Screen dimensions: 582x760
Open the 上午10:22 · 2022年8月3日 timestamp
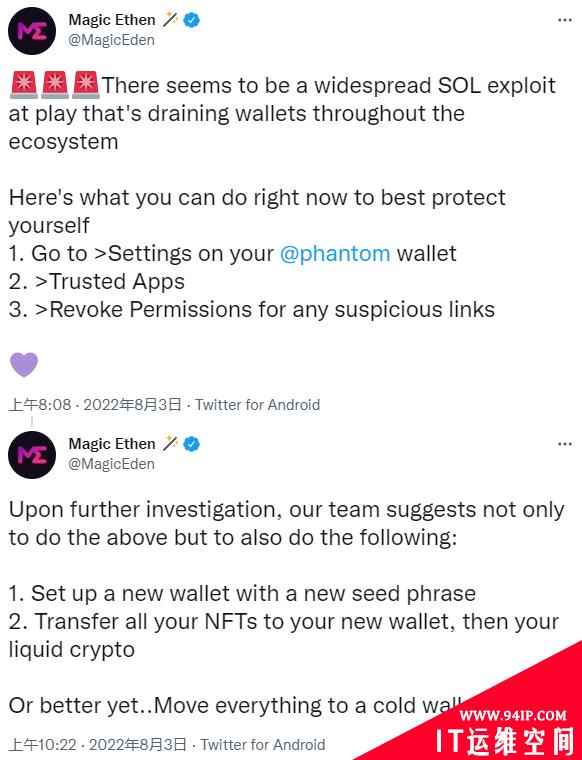[x=98, y=744]
